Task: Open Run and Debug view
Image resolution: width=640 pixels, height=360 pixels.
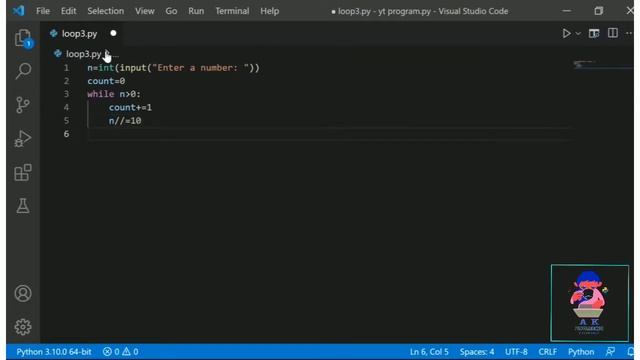Action: pos(23,138)
